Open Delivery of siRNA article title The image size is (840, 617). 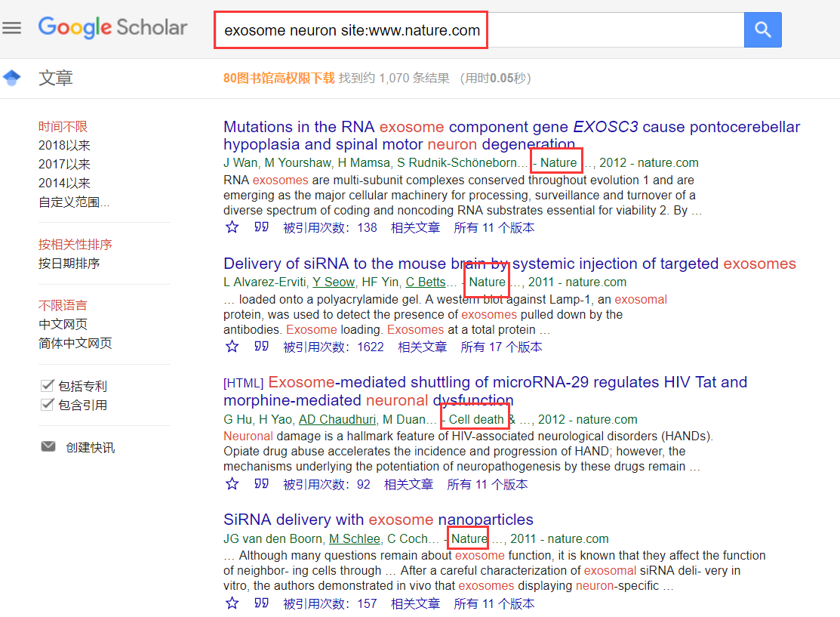coord(509,264)
